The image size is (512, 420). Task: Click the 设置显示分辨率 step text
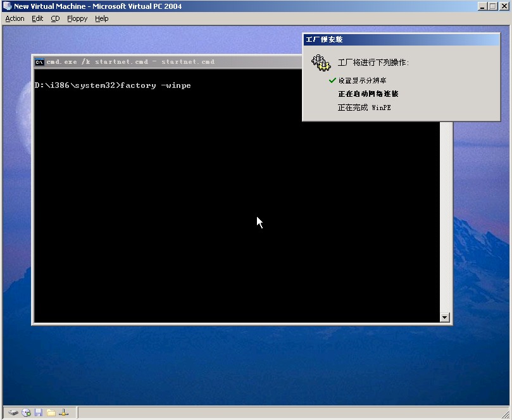(362, 80)
